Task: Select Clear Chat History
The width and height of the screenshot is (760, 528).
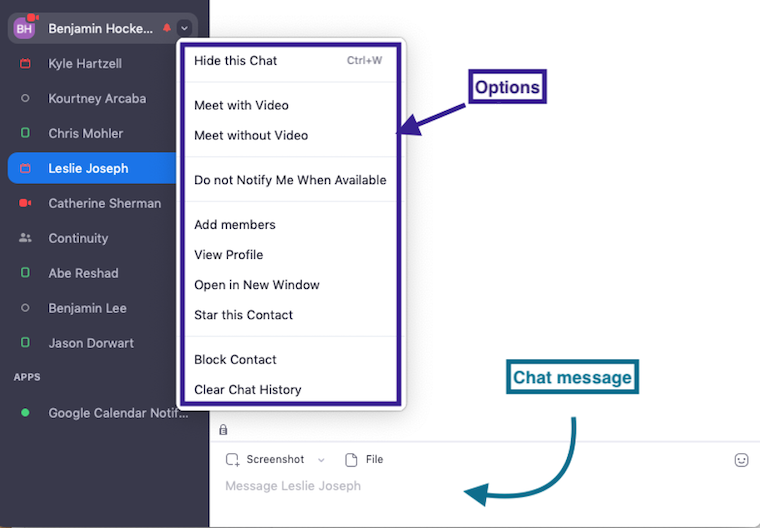Action: 247,390
